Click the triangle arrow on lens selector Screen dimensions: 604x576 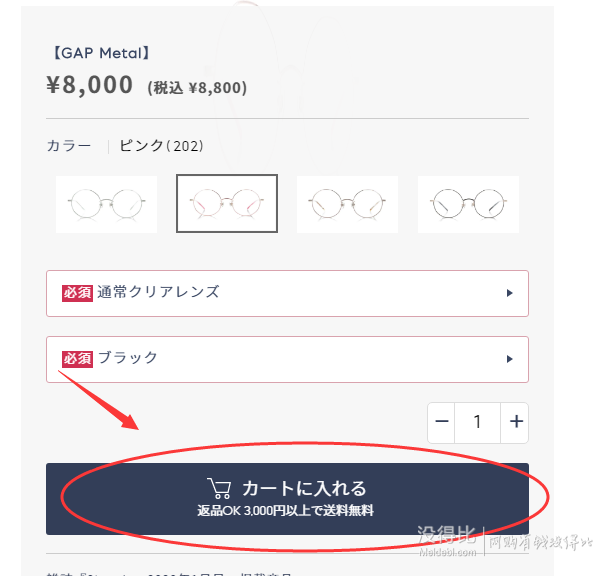(509, 293)
